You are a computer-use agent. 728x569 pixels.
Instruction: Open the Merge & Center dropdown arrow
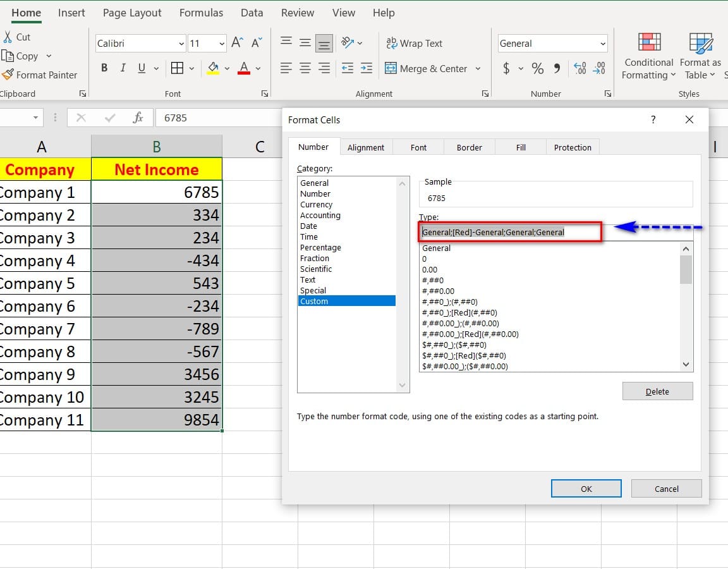pos(478,69)
